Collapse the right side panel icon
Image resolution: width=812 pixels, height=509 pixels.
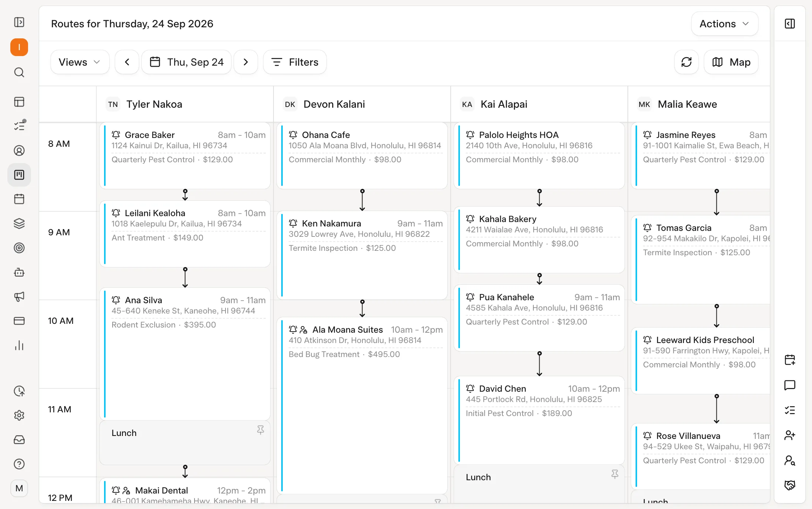(x=790, y=24)
